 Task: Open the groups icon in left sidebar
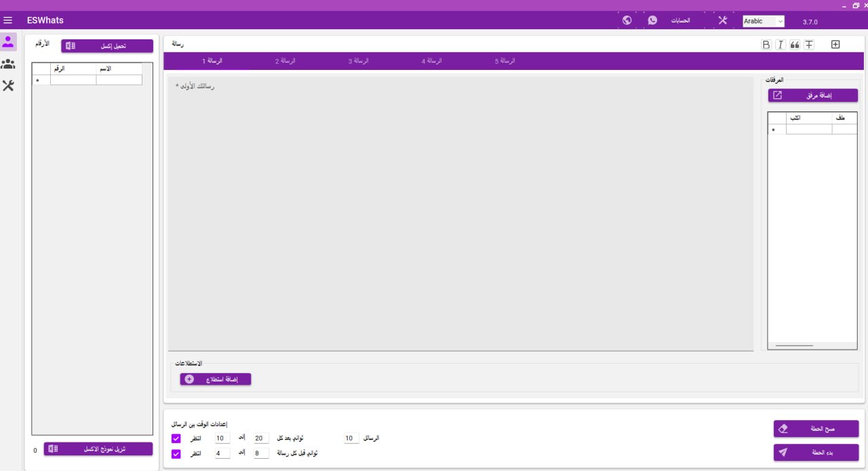click(x=8, y=64)
